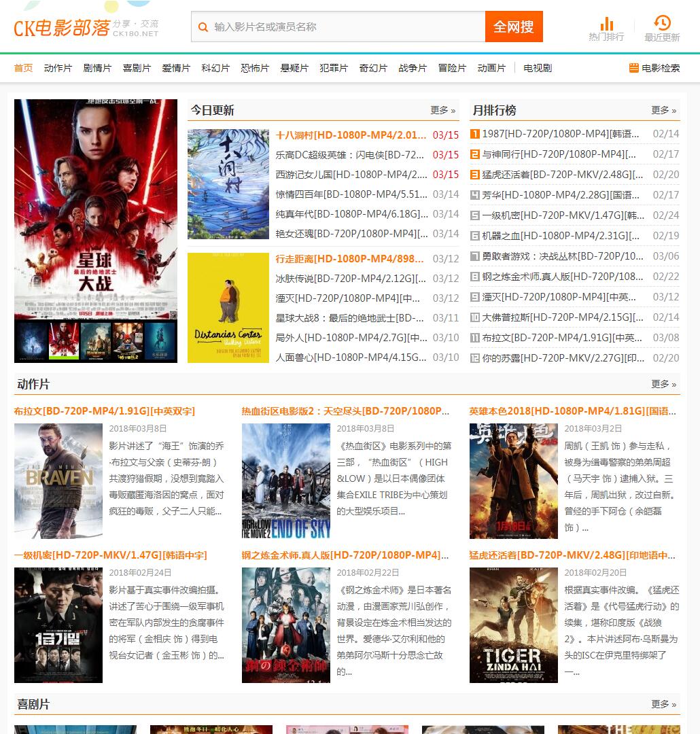Open the 奇幻片 category

pyautogui.click(x=373, y=68)
